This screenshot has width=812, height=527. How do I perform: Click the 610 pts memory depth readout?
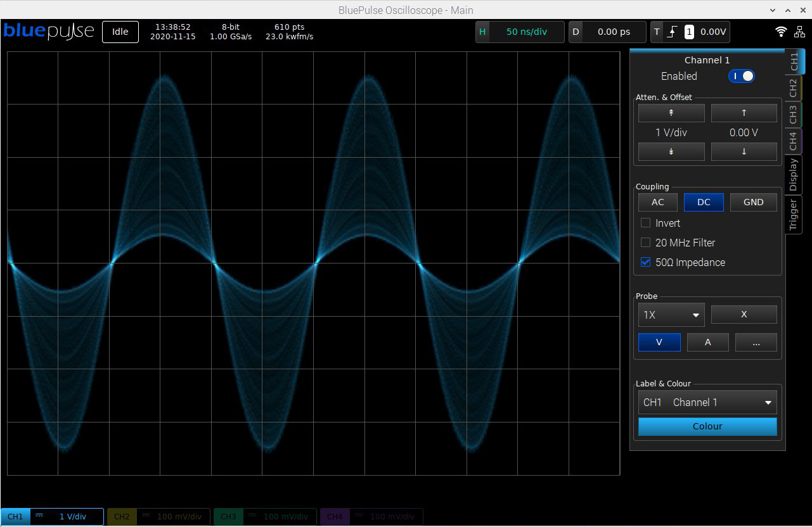pos(290,27)
